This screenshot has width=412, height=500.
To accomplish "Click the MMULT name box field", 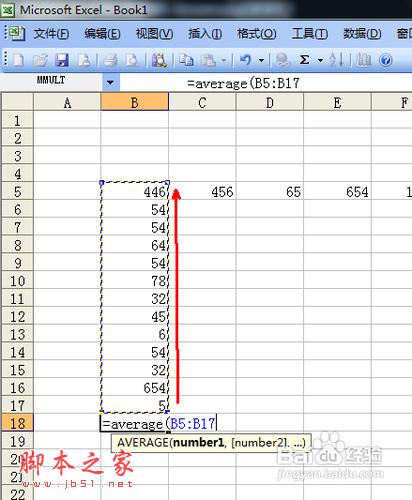I will [52, 82].
